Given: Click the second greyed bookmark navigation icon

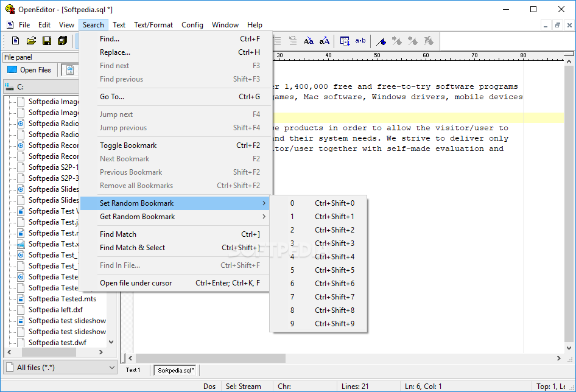Looking at the screenshot, I should click(x=413, y=41).
